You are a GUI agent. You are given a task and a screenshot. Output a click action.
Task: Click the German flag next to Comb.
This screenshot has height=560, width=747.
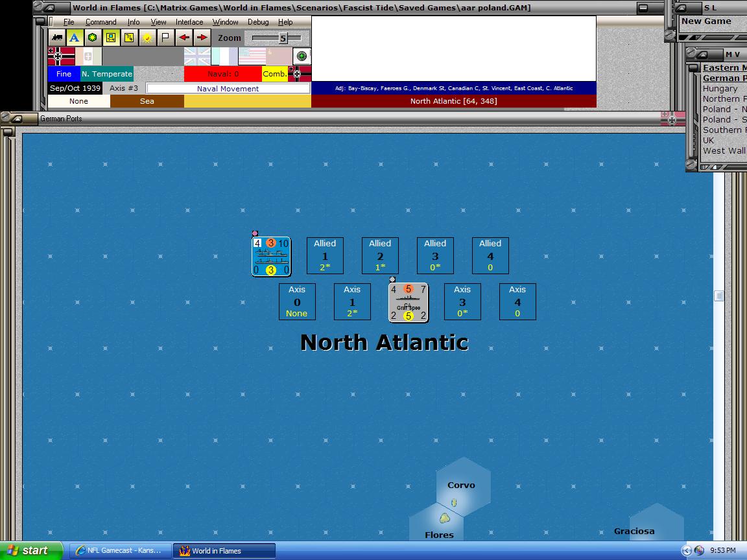[x=300, y=74]
